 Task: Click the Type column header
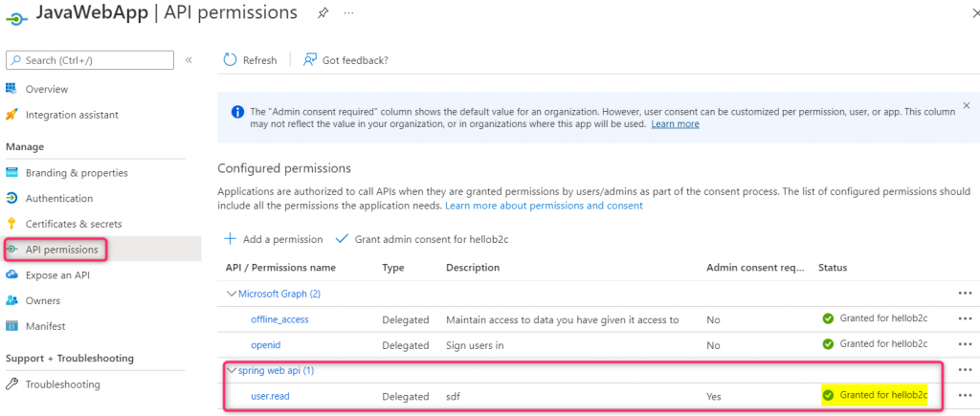click(x=393, y=268)
